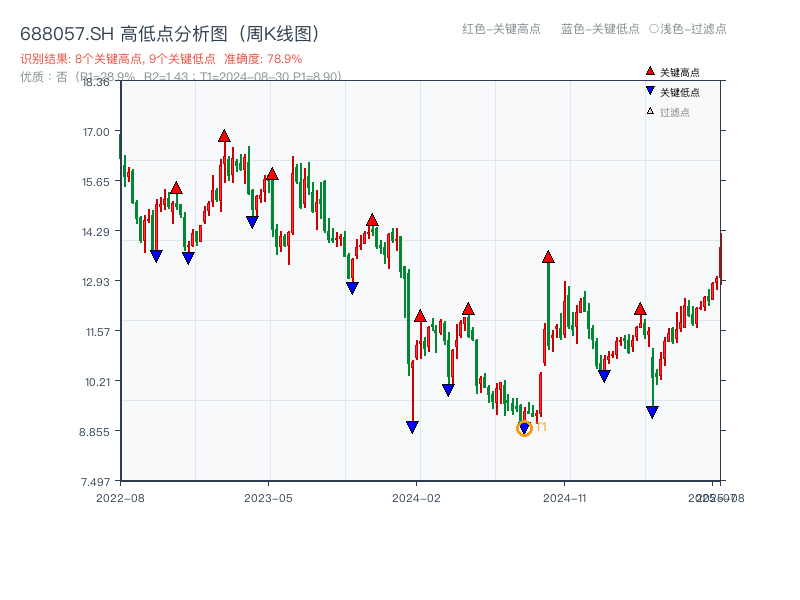800x600 pixels.
Task: Click the blue low marker at 8.9 above 2024-02
Action: (x=412, y=427)
